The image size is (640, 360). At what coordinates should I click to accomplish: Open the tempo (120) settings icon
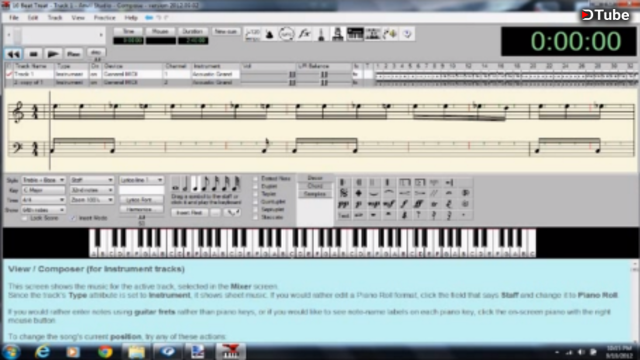point(252,34)
